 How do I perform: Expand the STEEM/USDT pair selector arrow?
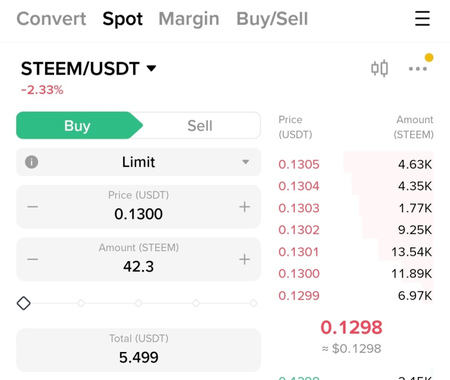click(x=152, y=68)
